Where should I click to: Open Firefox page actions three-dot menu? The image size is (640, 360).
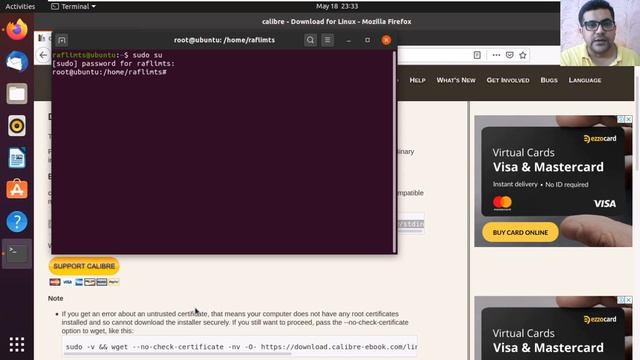[496, 55]
